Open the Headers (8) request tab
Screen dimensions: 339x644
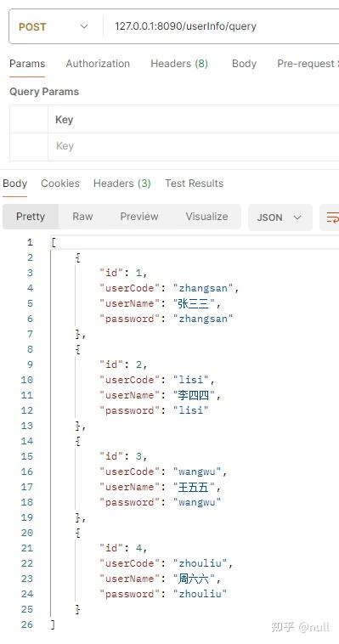(x=179, y=64)
